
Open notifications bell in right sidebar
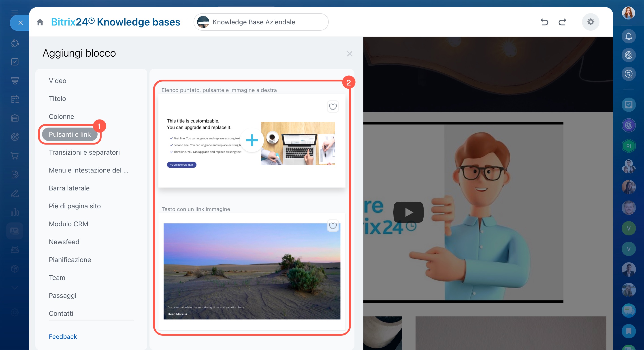[629, 36]
